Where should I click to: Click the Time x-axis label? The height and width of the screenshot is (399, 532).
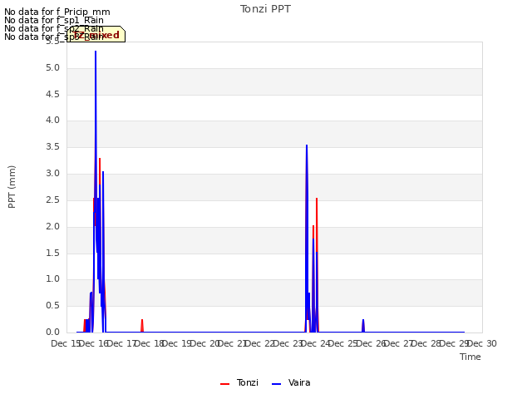coord(470,357)
